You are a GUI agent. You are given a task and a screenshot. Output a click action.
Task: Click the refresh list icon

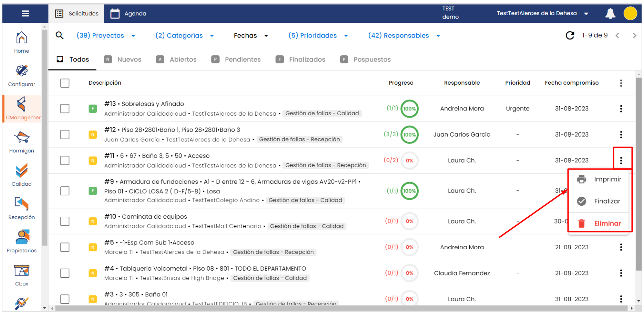point(570,35)
